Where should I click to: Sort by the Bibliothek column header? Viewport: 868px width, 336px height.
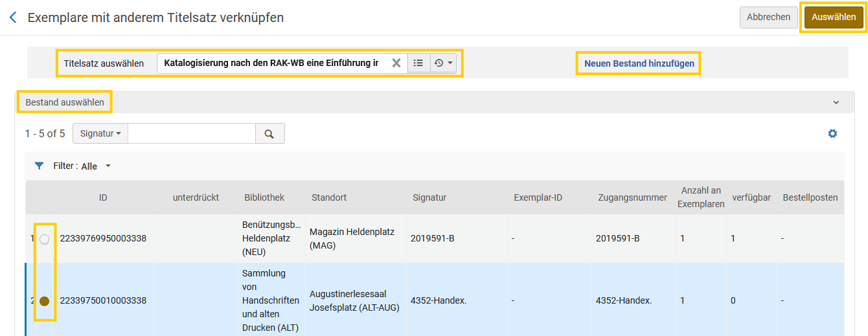(x=264, y=197)
